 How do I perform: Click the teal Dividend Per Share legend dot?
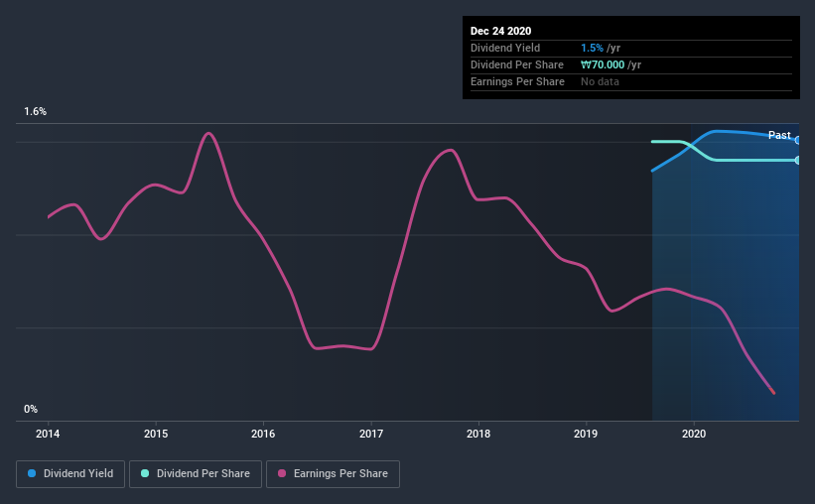[x=145, y=473]
